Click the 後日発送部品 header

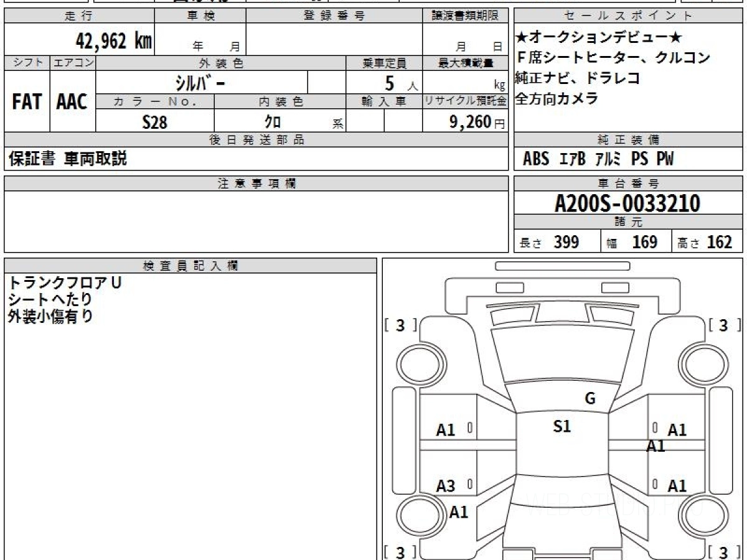(x=256, y=140)
